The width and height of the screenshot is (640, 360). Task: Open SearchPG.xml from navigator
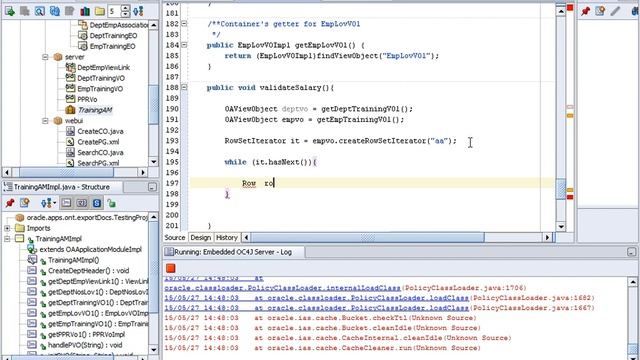pos(98,163)
